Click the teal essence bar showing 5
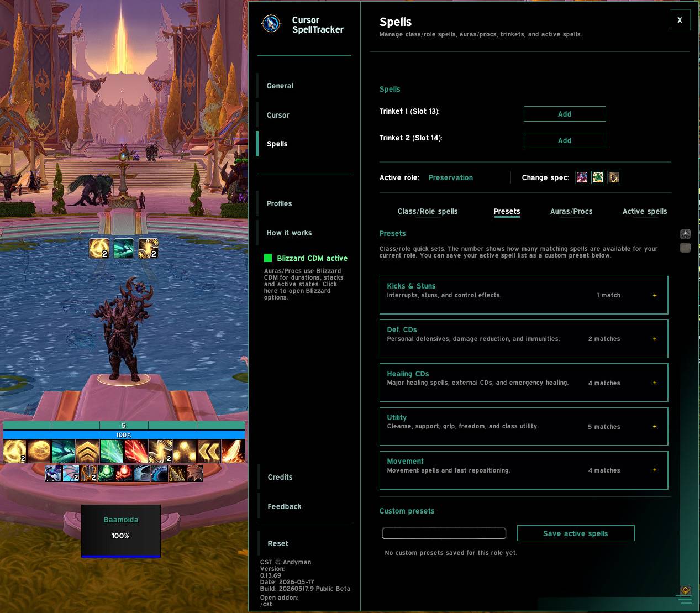The width and height of the screenshot is (700, 613). [124, 425]
